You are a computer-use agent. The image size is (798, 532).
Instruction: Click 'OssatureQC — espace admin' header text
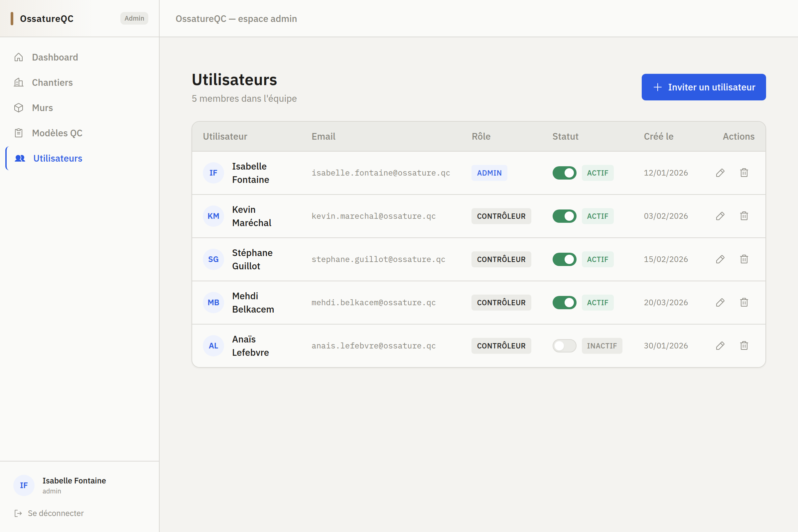(x=236, y=19)
